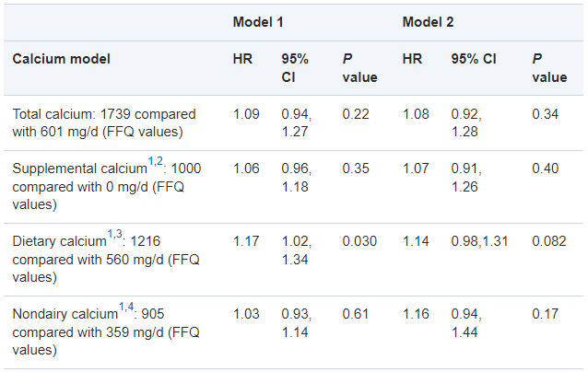Click Model 1 HR value 1.09
The image size is (588, 372).
(245, 113)
